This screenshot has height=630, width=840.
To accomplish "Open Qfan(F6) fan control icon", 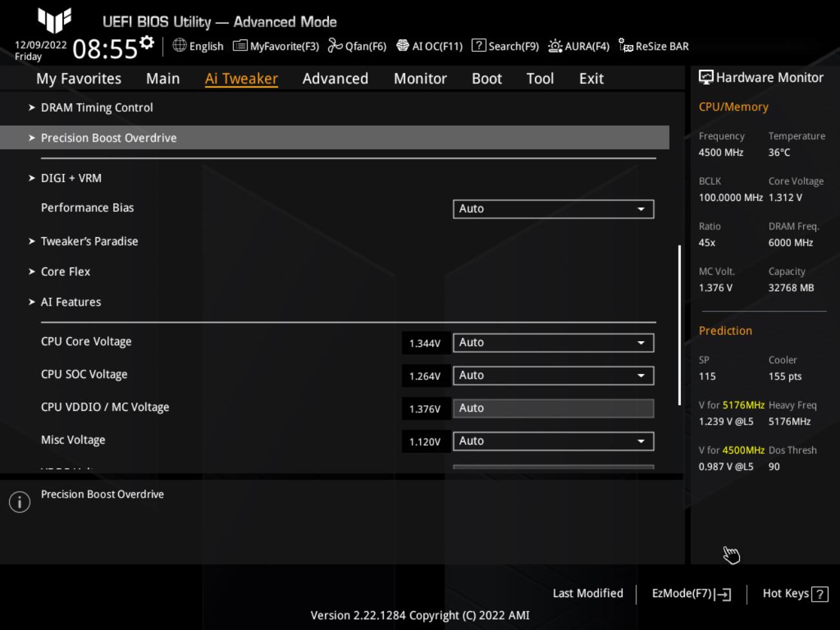I will click(x=335, y=45).
